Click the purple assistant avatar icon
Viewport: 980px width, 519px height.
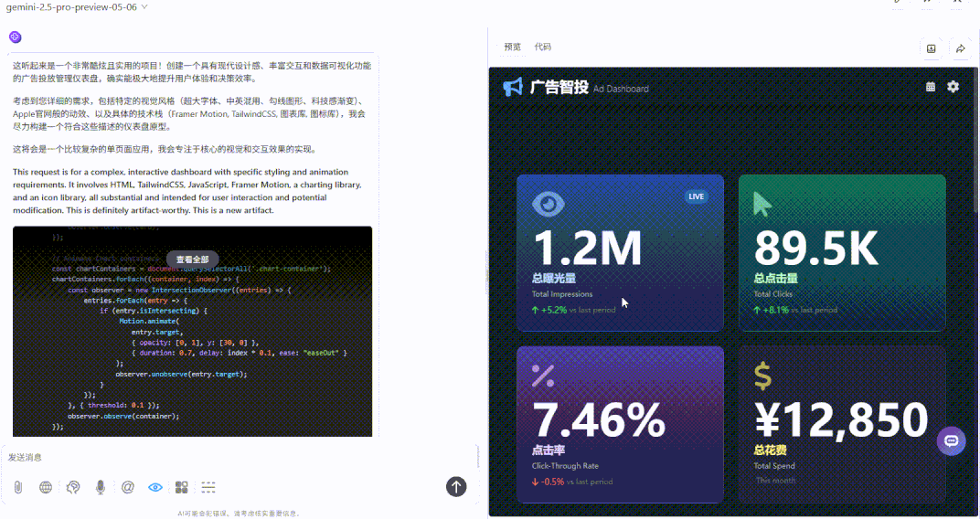pos(15,37)
